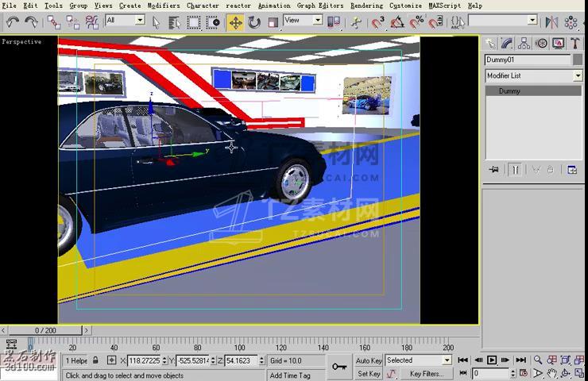Switch to the Utilities hammer tab

[x=574, y=44]
